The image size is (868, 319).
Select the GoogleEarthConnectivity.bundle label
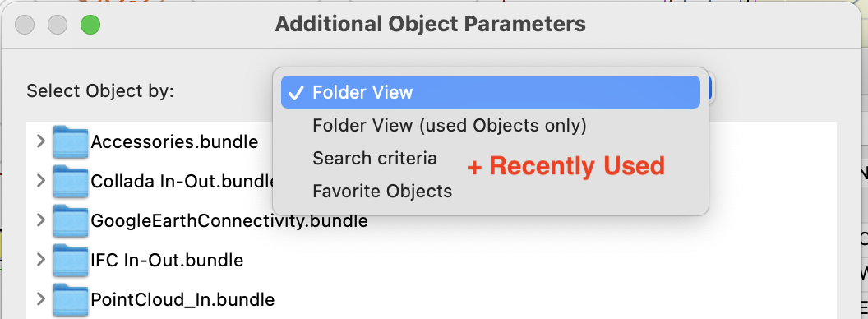229,220
